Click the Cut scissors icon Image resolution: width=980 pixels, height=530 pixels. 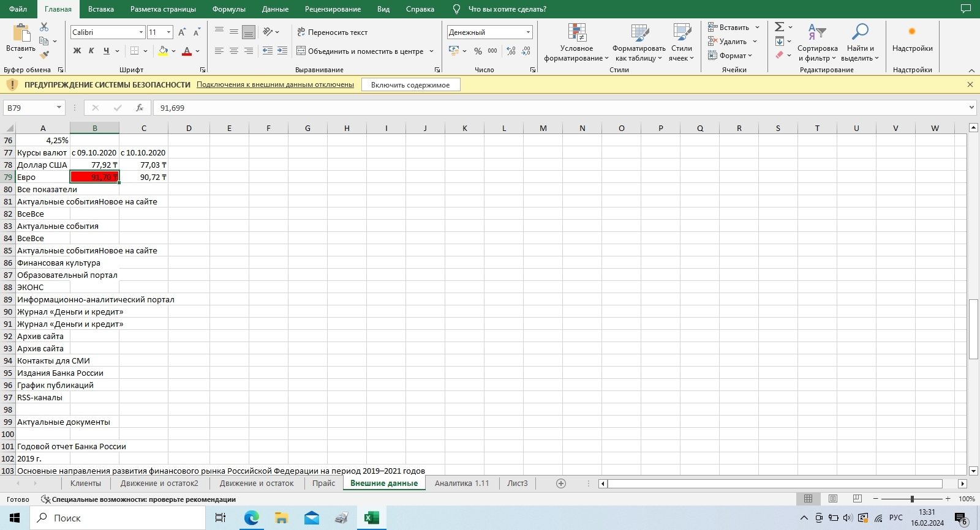tap(44, 27)
